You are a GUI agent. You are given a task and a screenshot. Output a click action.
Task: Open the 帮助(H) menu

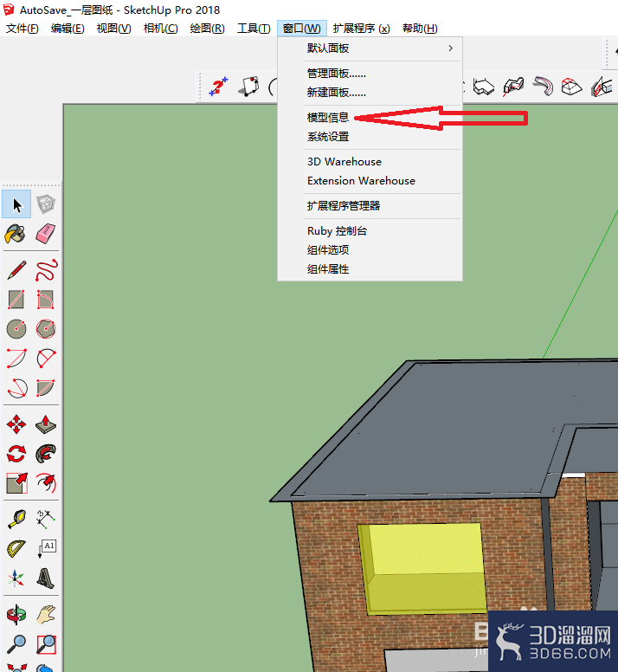(420, 29)
